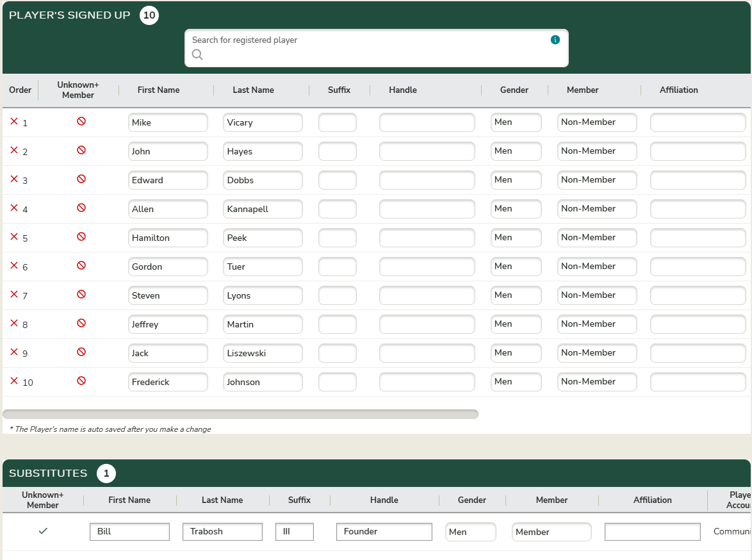Toggle unknown member status for Jack Liszewski

point(81,352)
